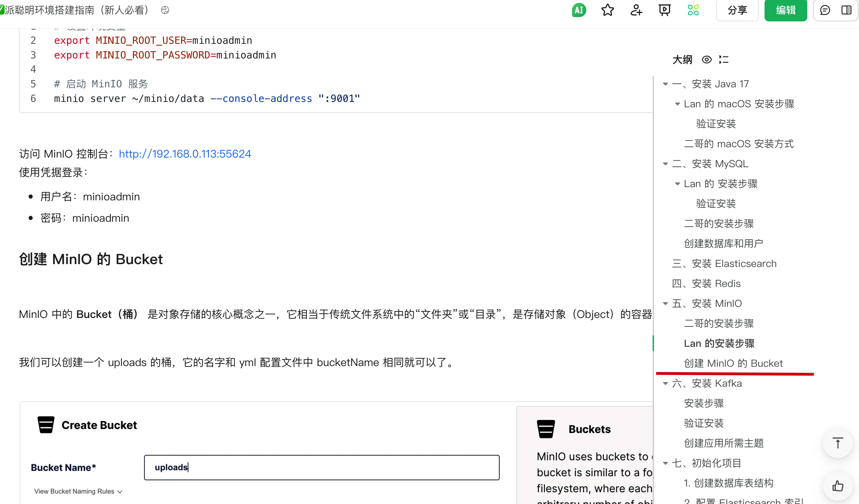Toggle outline auto-show with the eye icon
The width and height of the screenshot is (859, 504).
tap(706, 60)
